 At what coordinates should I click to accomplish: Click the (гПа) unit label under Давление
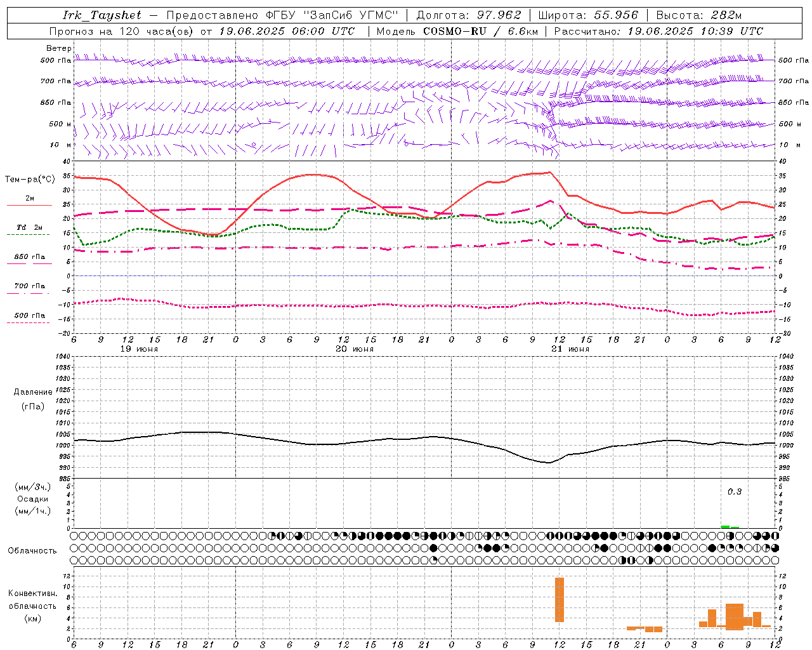coord(33,406)
